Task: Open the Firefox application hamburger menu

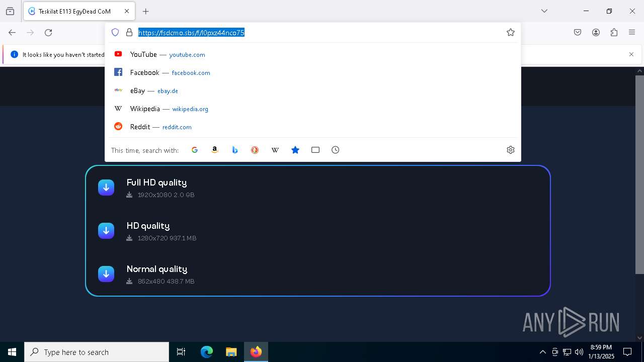Action: [x=632, y=33]
